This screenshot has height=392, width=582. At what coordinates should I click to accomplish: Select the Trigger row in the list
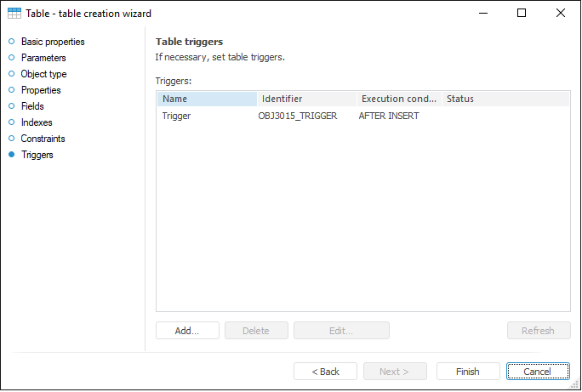click(x=176, y=116)
